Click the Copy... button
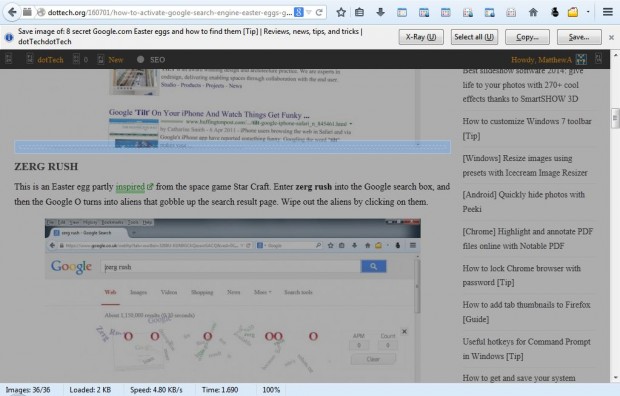The image size is (620, 396). pyautogui.click(x=527, y=37)
